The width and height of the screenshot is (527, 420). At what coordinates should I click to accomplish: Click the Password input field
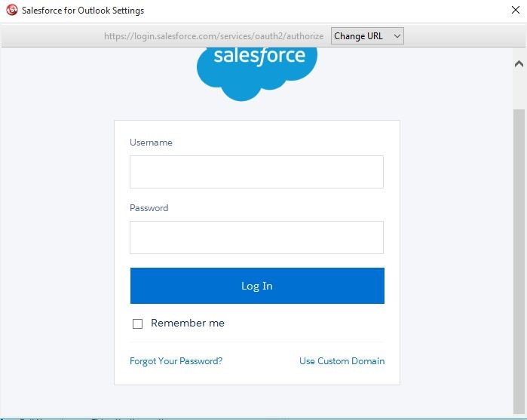256,238
